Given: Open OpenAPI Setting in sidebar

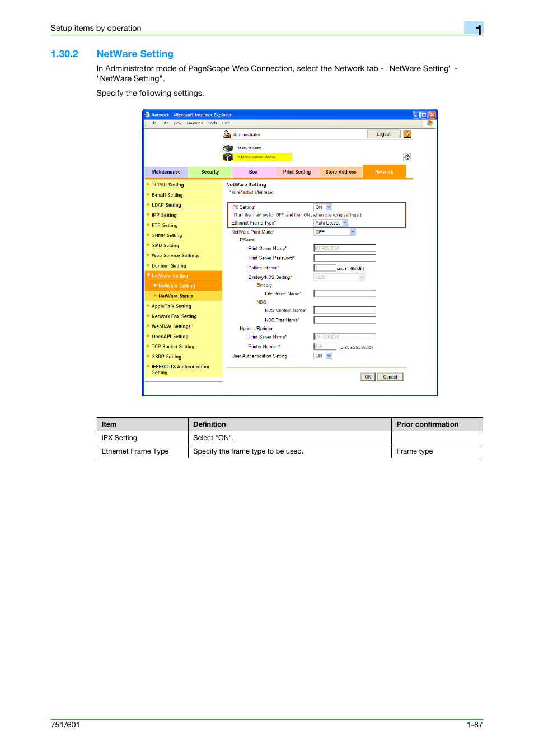Looking at the screenshot, I should click(170, 337).
